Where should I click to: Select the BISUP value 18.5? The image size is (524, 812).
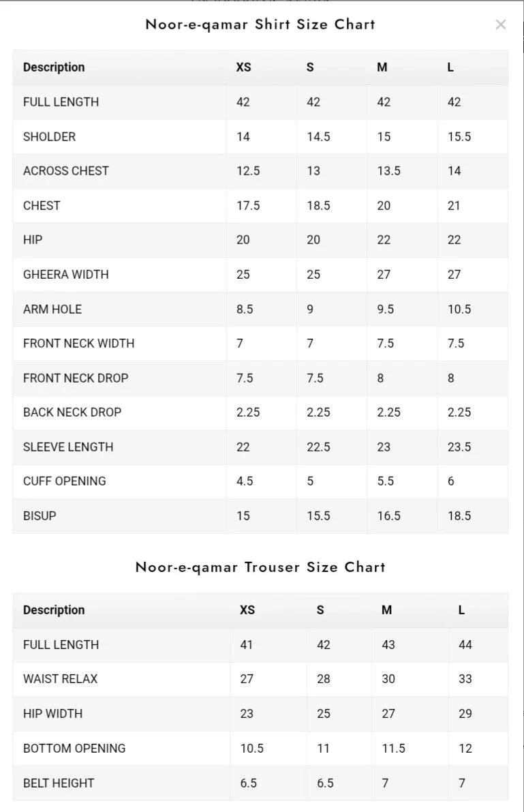pos(459,516)
